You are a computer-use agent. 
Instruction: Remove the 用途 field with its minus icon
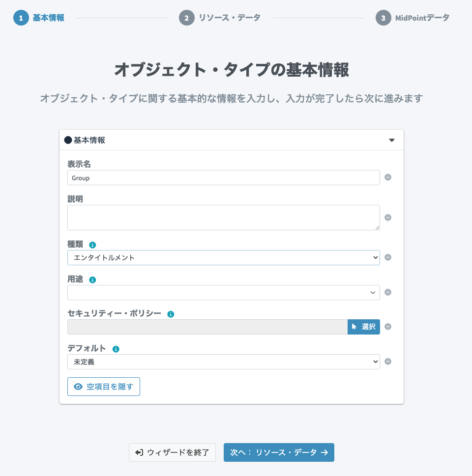[x=388, y=292]
